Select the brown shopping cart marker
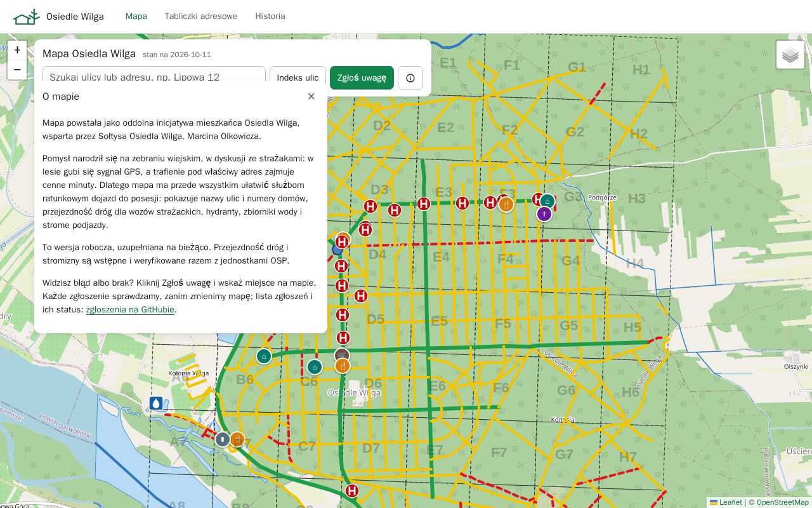This screenshot has height=508, width=812. coord(342,354)
